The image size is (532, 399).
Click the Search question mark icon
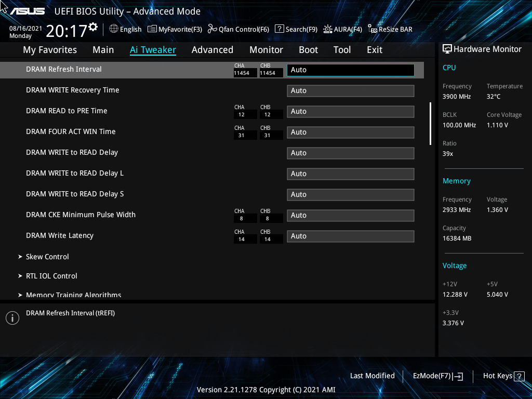(x=279, y=29)
